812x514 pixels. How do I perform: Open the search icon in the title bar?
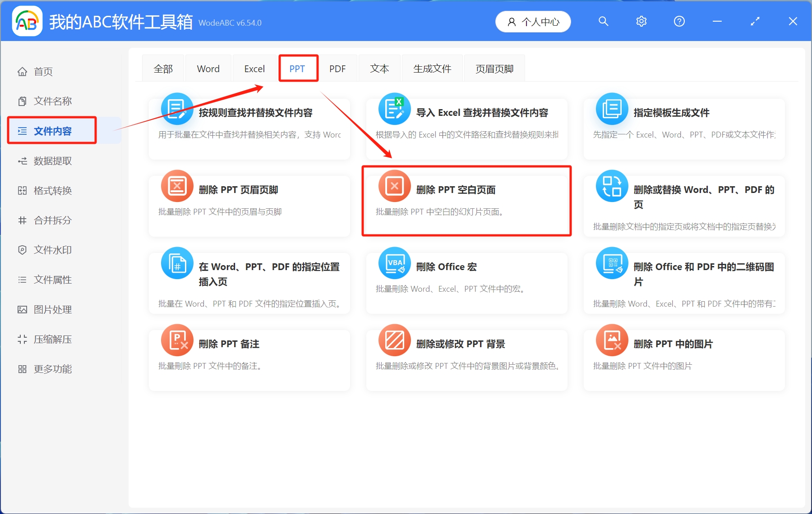[x=603, y=21]
